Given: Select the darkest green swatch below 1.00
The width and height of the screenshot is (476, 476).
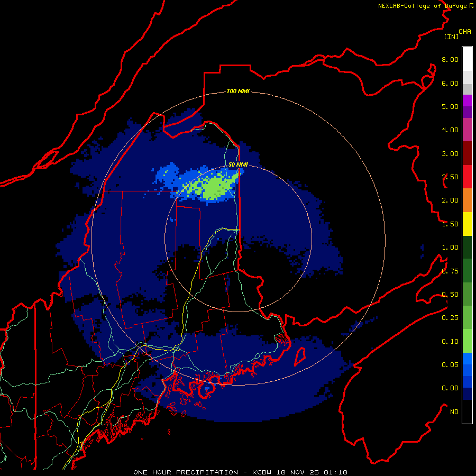Looking at the screenshot, I should point(467,248).
